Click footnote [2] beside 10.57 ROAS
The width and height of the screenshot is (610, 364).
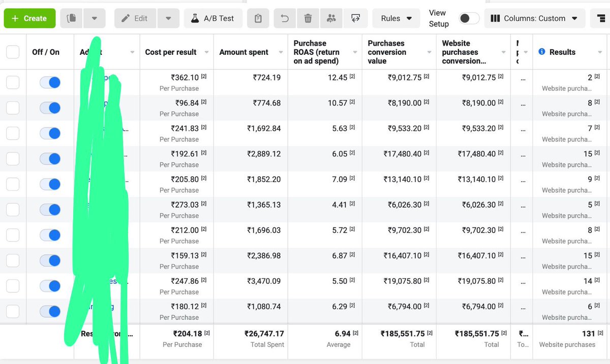tap(352, 102)
